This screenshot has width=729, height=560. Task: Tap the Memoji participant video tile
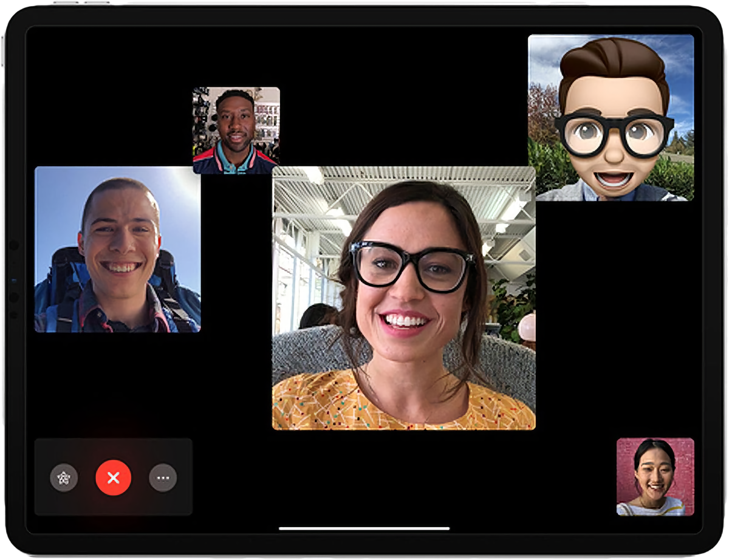(x=611, y=118)
